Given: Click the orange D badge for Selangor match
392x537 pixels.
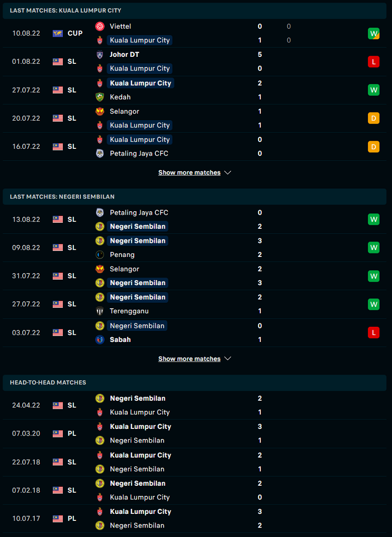Looking at the screenshot, I should tap(373, 118).
